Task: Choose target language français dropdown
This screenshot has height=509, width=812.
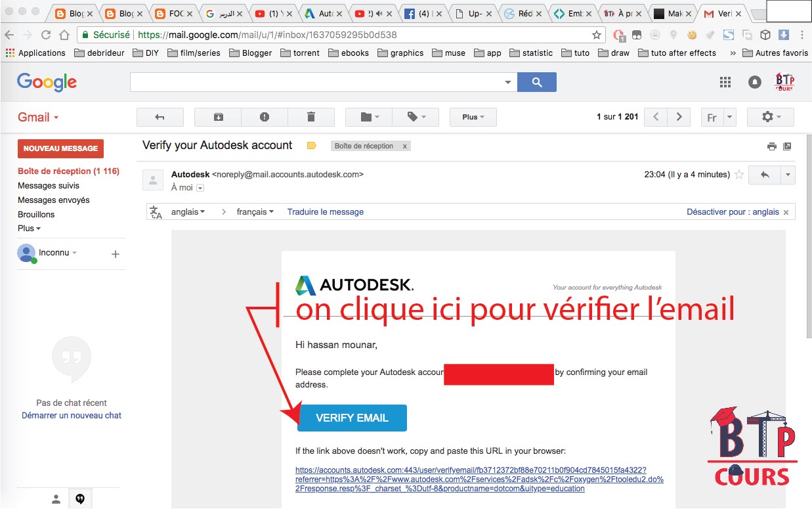Action: point(255,211)
